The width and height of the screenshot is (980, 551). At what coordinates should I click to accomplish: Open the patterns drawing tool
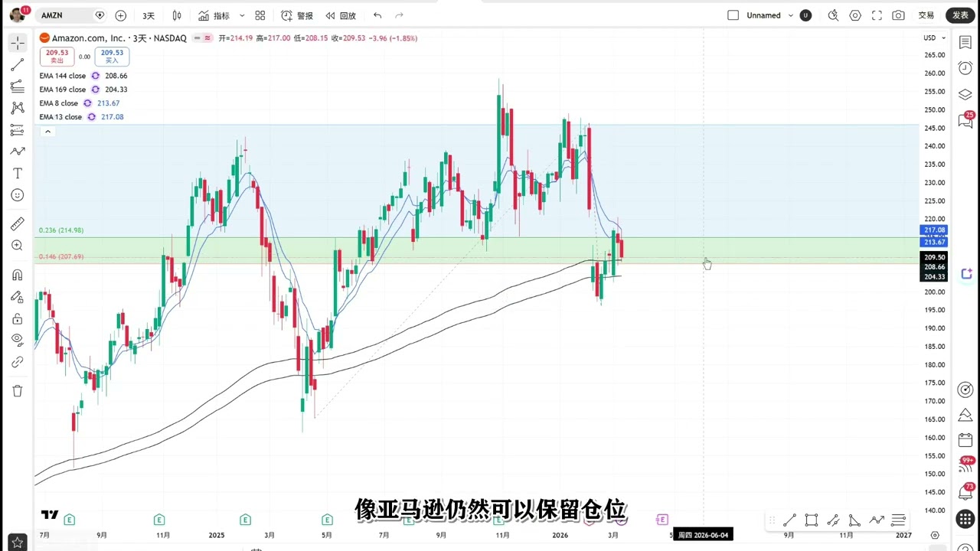click(x=17, y=108)
